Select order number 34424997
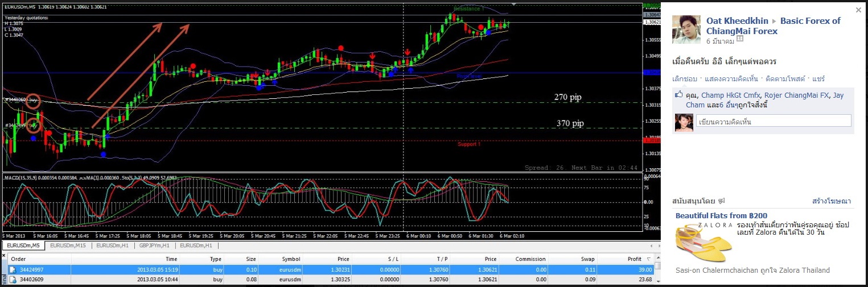 [x=32, y=269]
